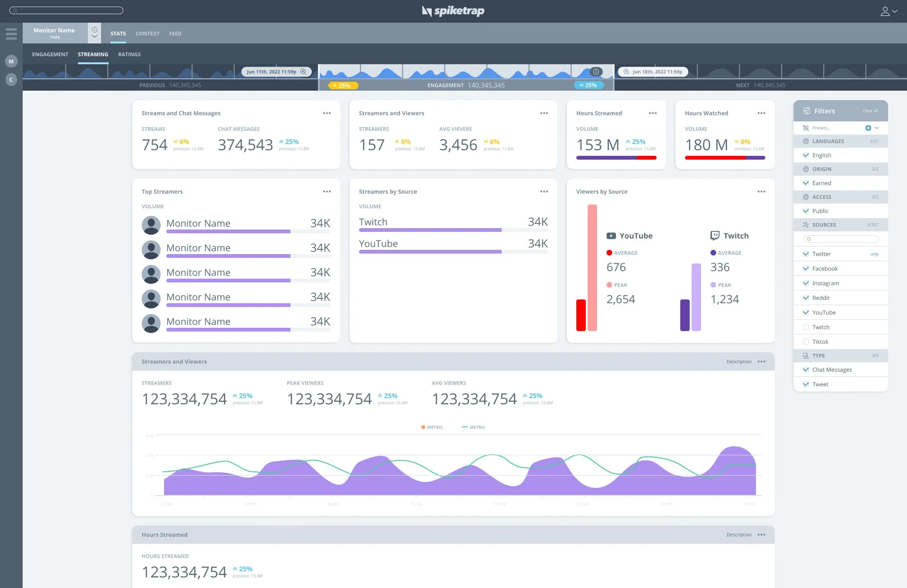Screen dimensions: 907x588
Task: Toggle the Chat Messages type checkbox
Action: (806, 370)
